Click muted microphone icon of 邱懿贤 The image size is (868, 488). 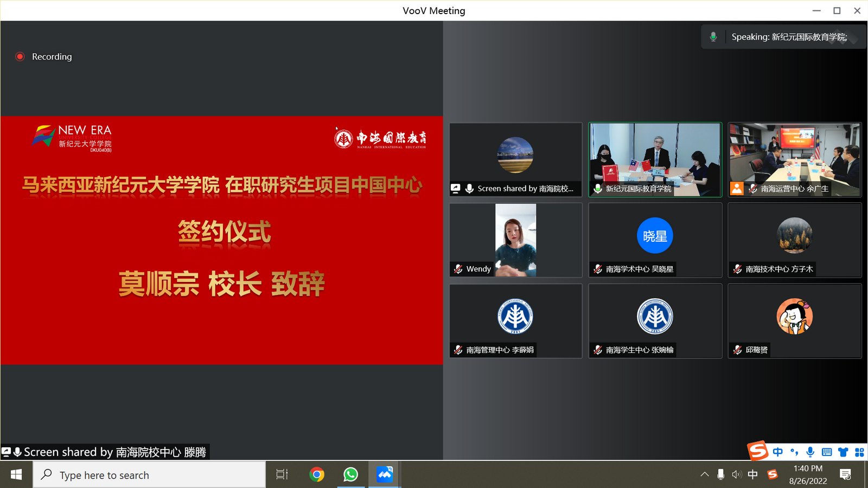click(738, 350)
